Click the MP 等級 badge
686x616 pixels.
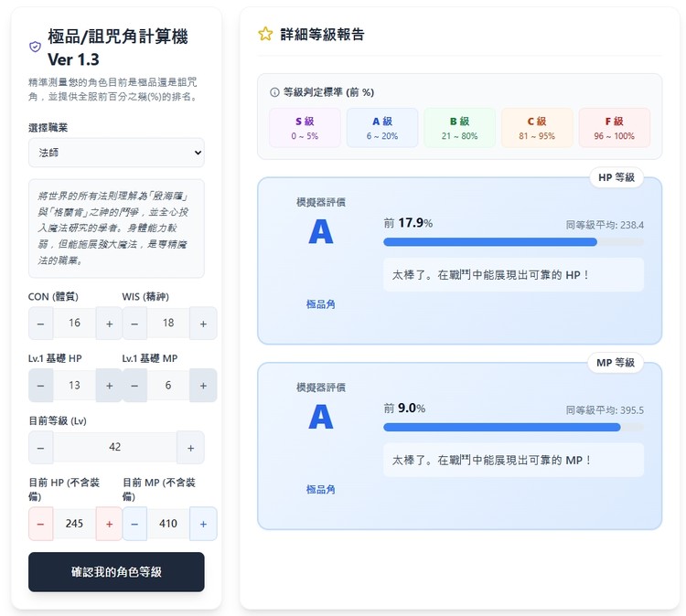pos(616,363)
